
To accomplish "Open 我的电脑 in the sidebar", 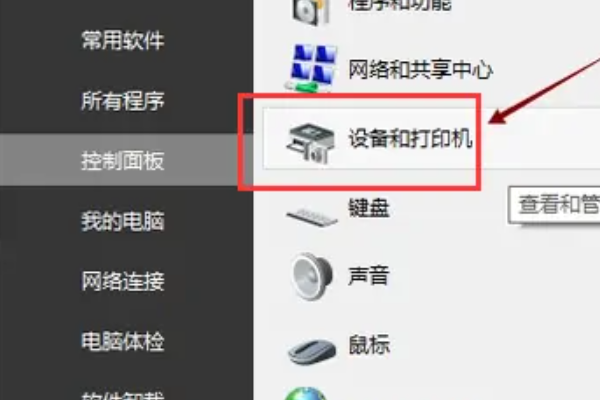I will click(x=123, y=221).
